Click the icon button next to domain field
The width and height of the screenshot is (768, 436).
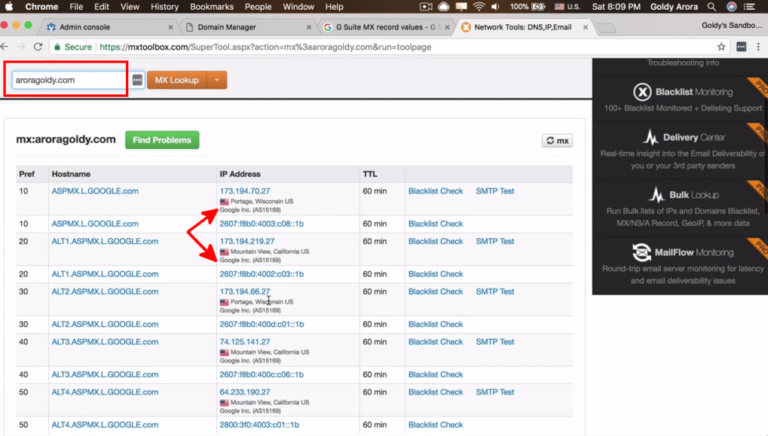(137, 80)
